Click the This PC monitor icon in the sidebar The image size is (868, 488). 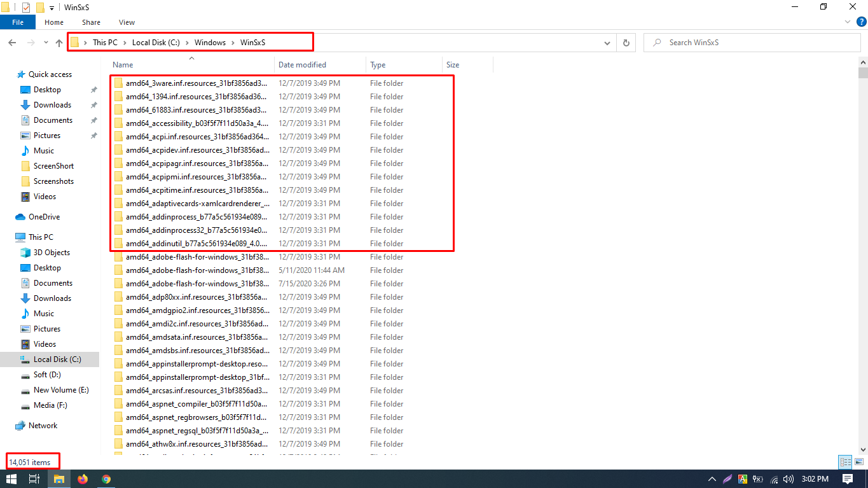(20, 237)
